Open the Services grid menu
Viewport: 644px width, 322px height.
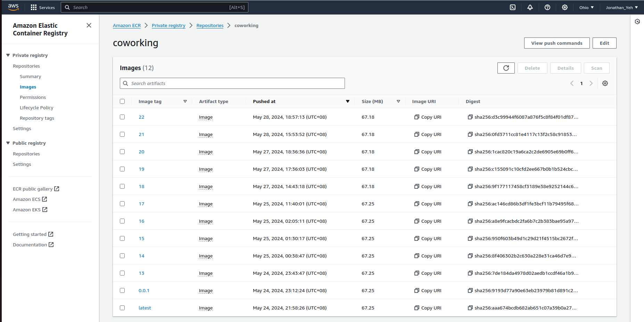point(43,7)
